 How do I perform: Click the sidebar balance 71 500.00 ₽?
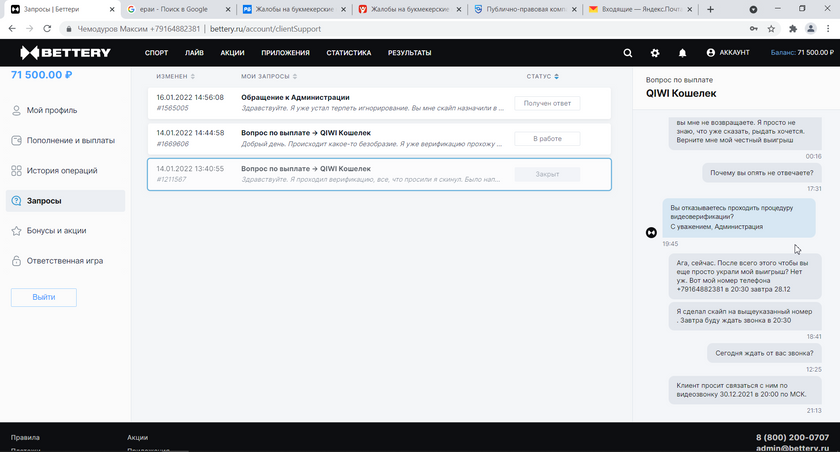41,75
